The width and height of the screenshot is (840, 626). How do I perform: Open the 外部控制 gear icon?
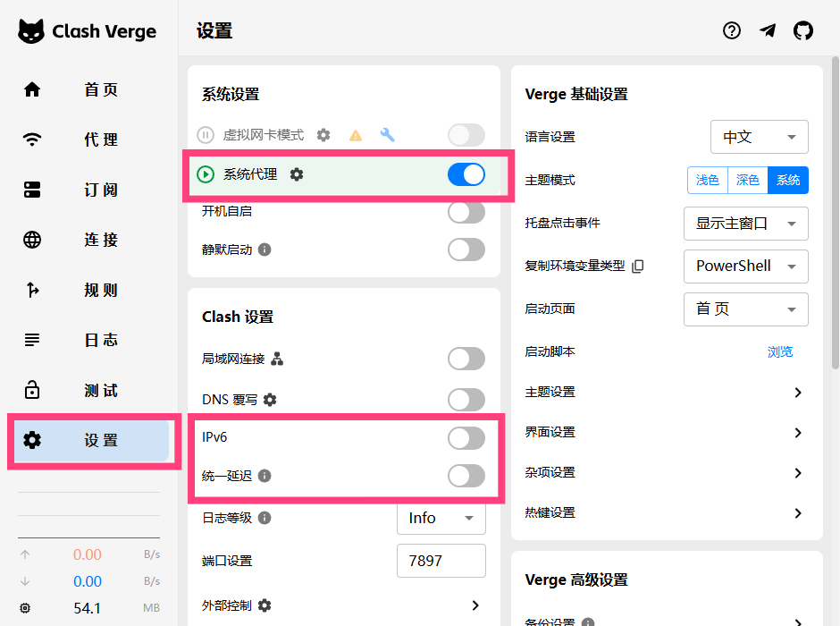pos(265,605)
